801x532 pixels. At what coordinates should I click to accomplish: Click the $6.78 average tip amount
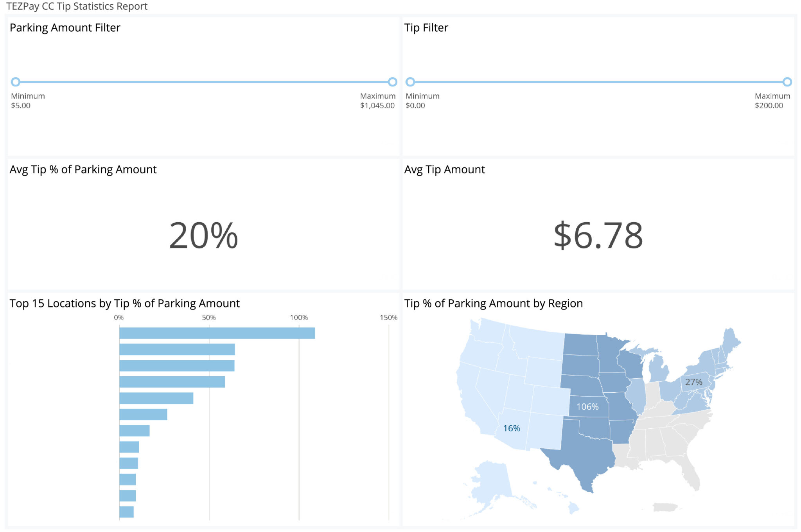click(x=598, y=235)
